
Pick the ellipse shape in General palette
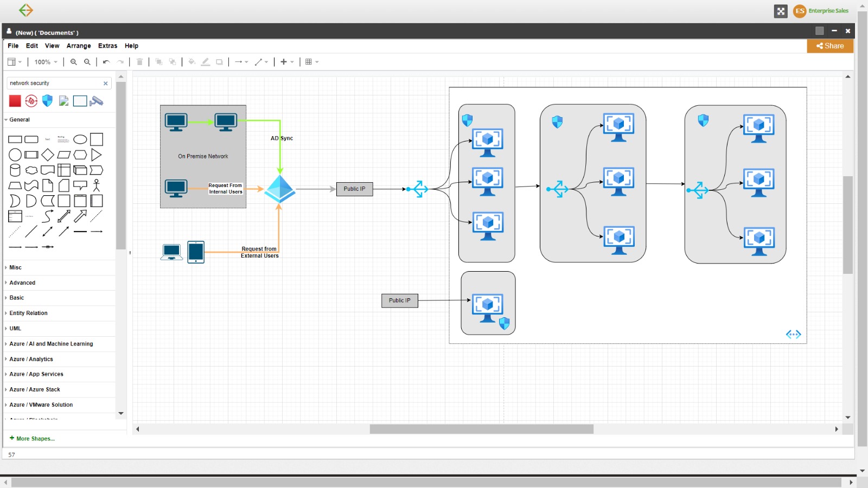(x=80, y=139)
